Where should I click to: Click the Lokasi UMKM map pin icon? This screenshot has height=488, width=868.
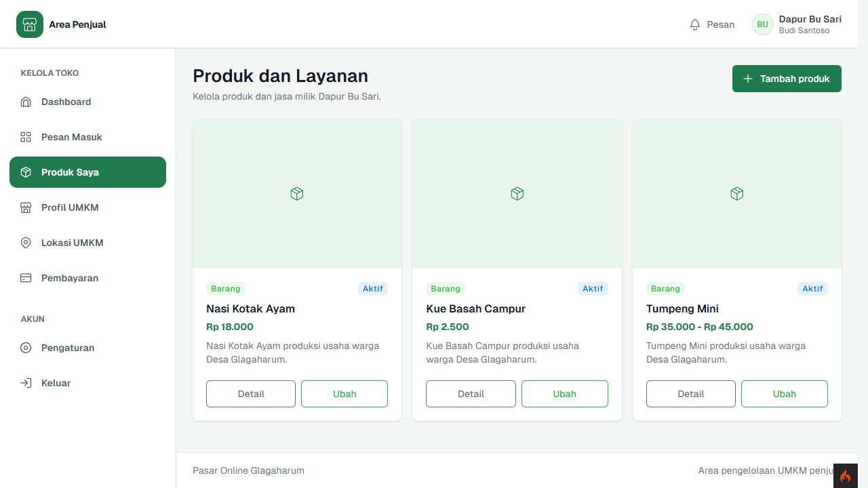(x=26, y=243)
